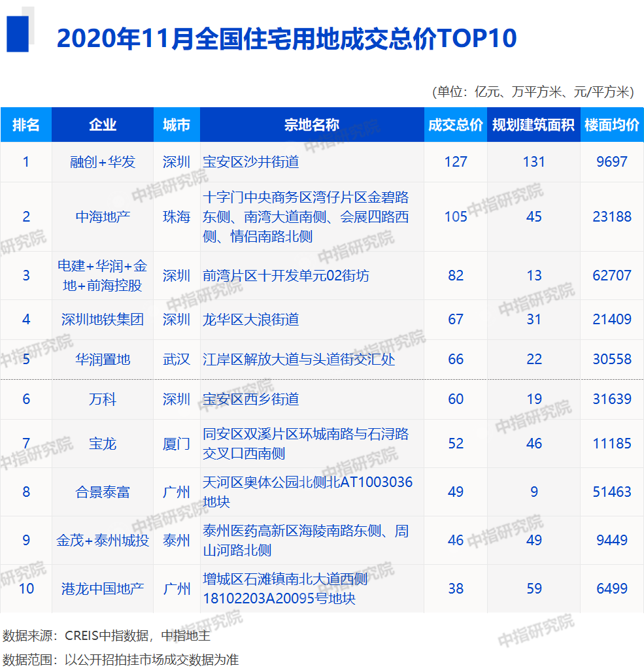Click floor price value 62707
This screenshot has width=644, height=672.
click(612, 276)
